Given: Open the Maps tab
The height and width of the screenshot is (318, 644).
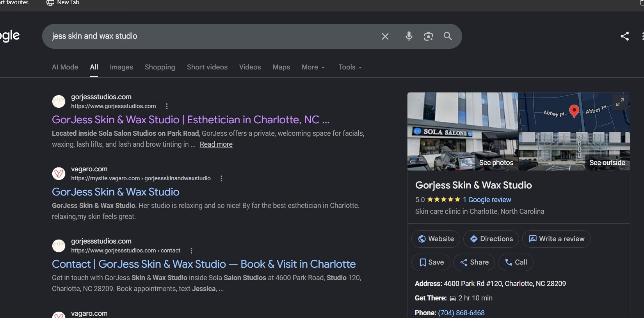Looking at the screenshot, I should click(x=281, y=67).
